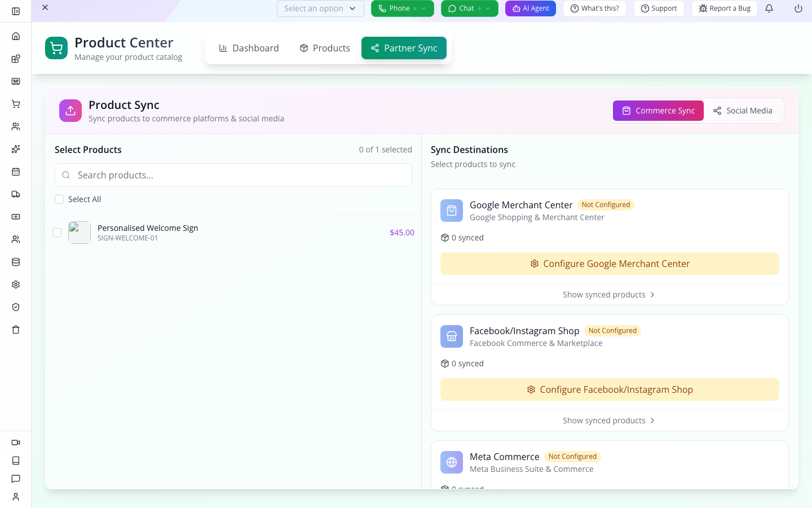
Task: Click the Report a Bug button
Action: [x=725, y=8]
